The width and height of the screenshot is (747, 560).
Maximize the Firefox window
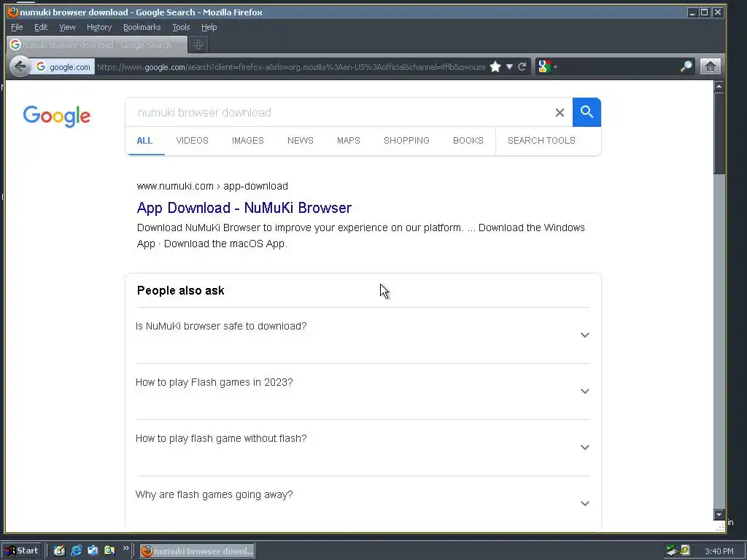click(704, 12)
